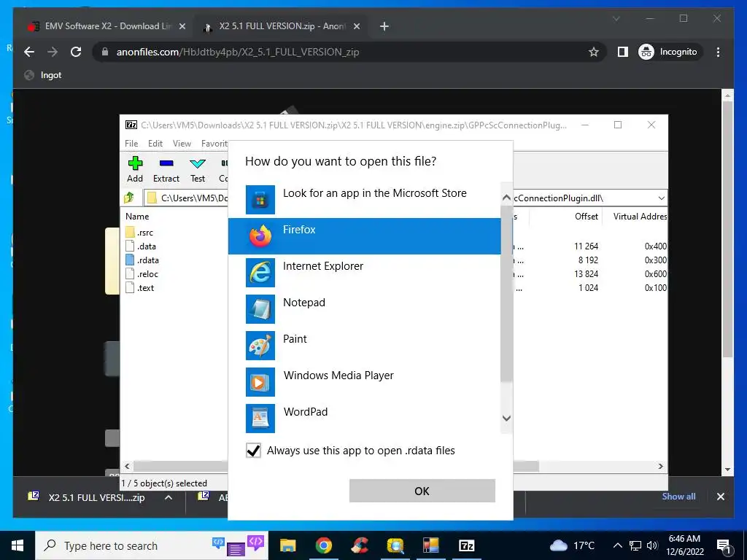Viewport: 747px width, 560px height.
Task: Open the network icon in tray
Action: coord(635,545)
